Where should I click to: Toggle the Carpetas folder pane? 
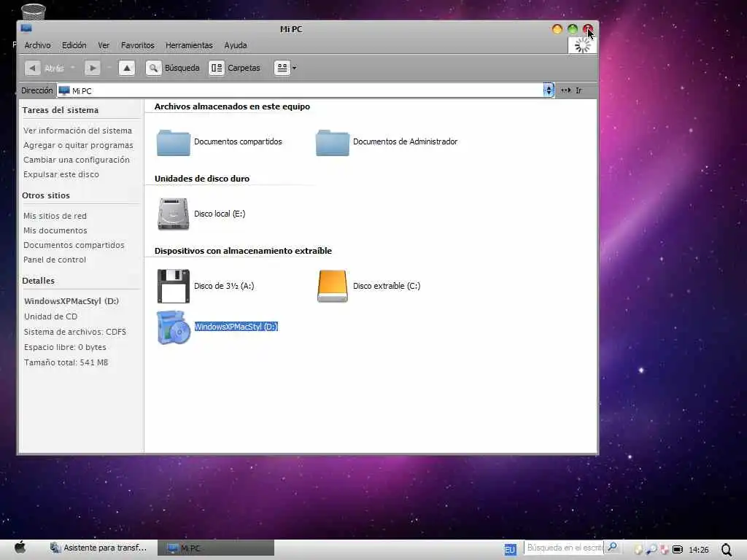235,68
